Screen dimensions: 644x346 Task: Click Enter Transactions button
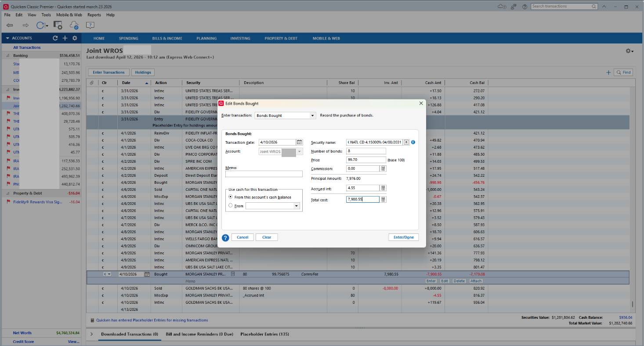[109, 73]
